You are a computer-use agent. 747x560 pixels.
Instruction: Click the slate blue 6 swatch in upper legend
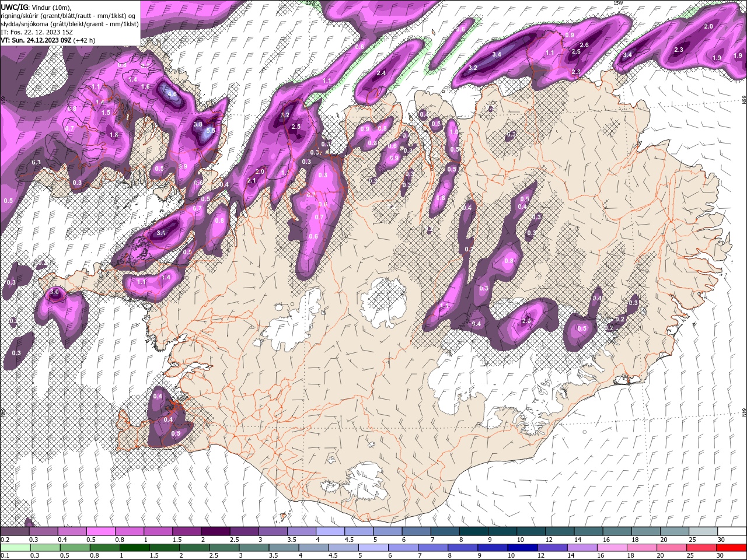click(x=417, y=531)
